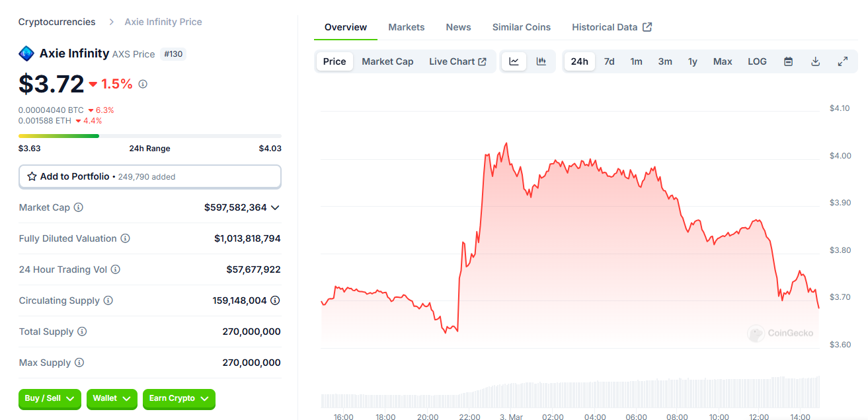Switch to candlestick chart icon
868x420 pixels.
click(x=541, y=61)
